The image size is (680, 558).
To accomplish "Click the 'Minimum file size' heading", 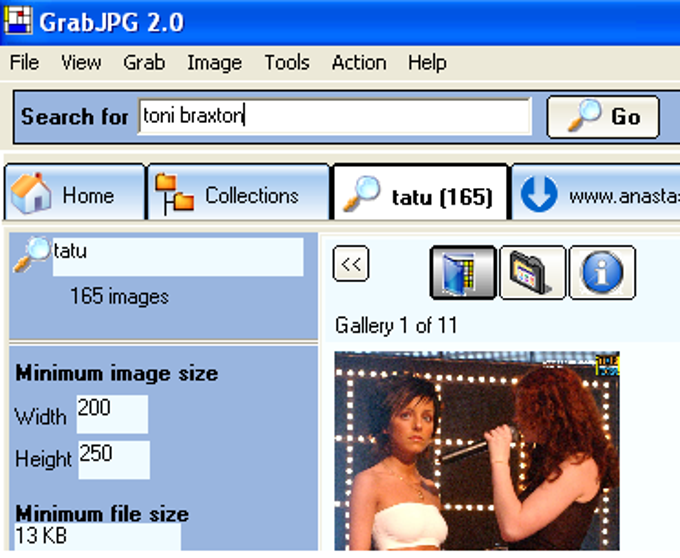I will pos(102,513).
